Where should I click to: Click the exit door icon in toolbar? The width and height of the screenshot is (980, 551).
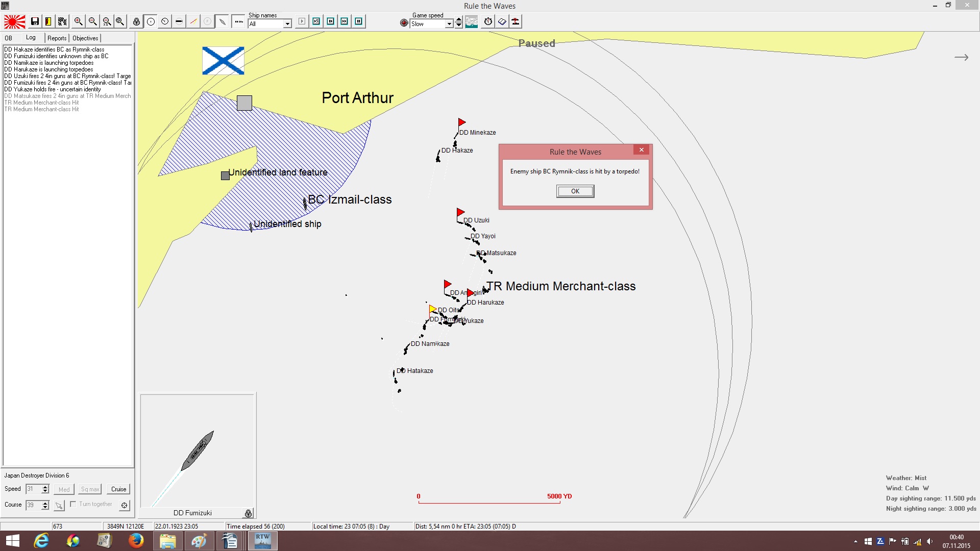point(48,21)
